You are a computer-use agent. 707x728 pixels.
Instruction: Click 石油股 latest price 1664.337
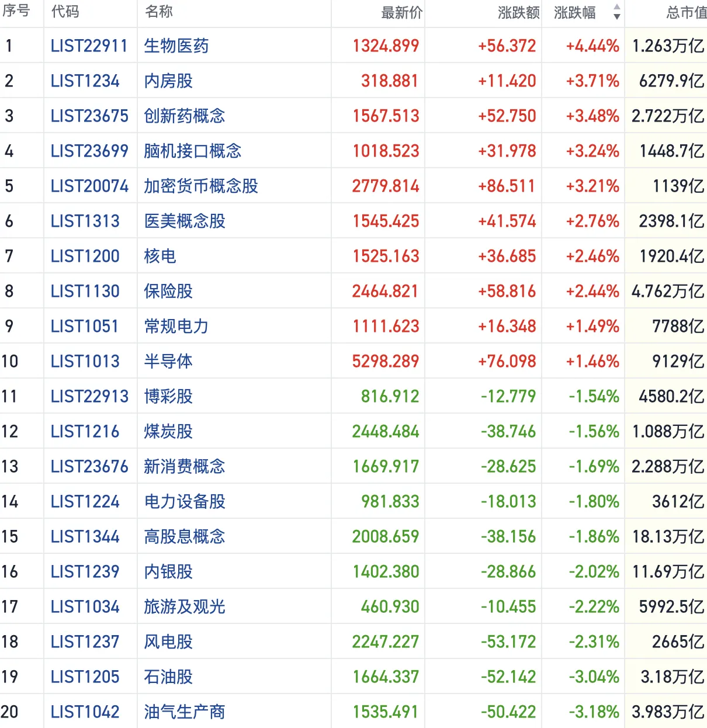[386, 677]
